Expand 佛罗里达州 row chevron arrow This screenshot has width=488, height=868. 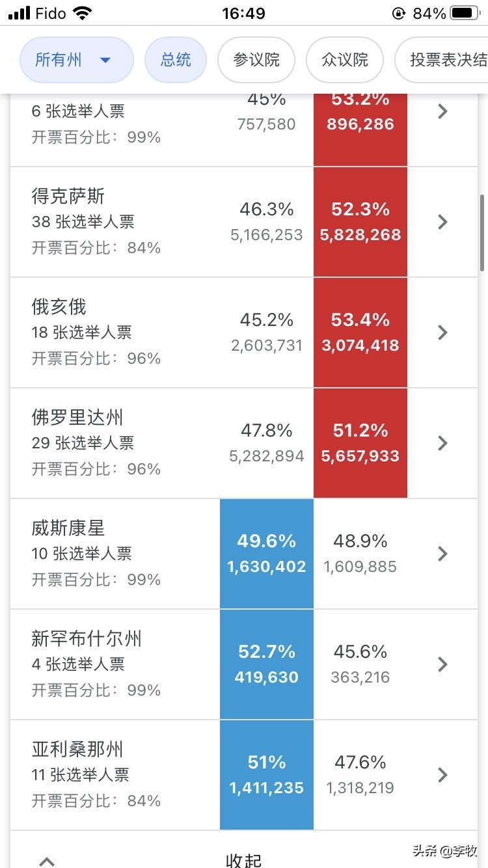coord(442,443)
